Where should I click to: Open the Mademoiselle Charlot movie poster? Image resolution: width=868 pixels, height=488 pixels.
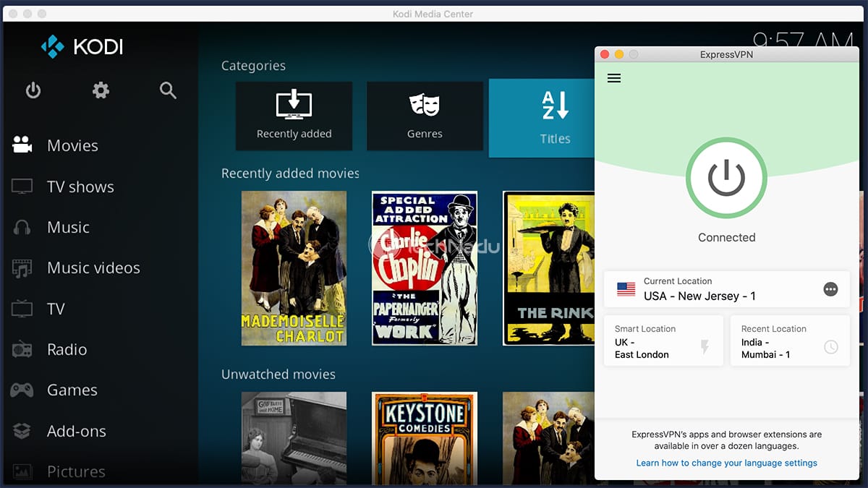(294, 268)
